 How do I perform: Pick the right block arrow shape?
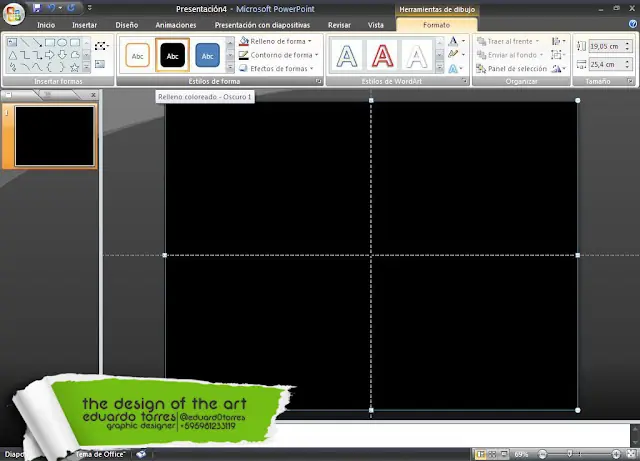[x=50, y=55]
